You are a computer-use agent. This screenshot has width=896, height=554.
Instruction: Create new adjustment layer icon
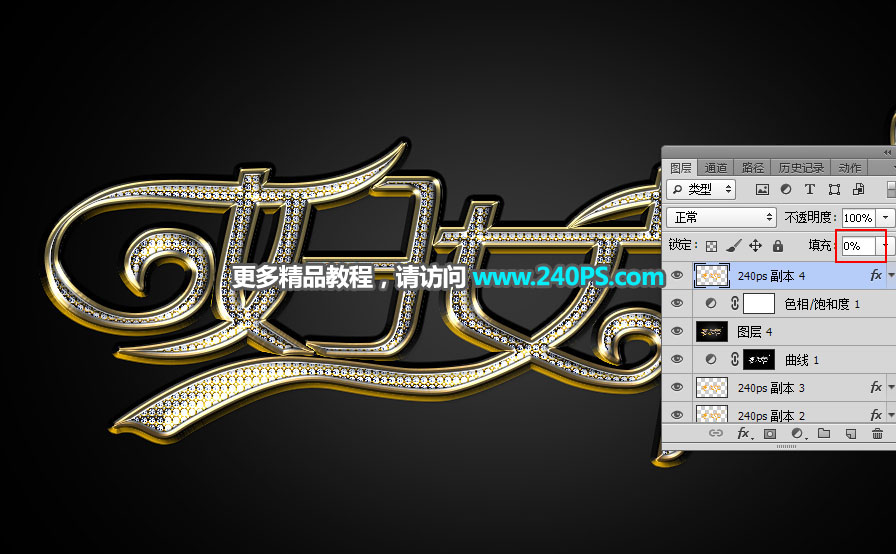click(x=798, y=433)
